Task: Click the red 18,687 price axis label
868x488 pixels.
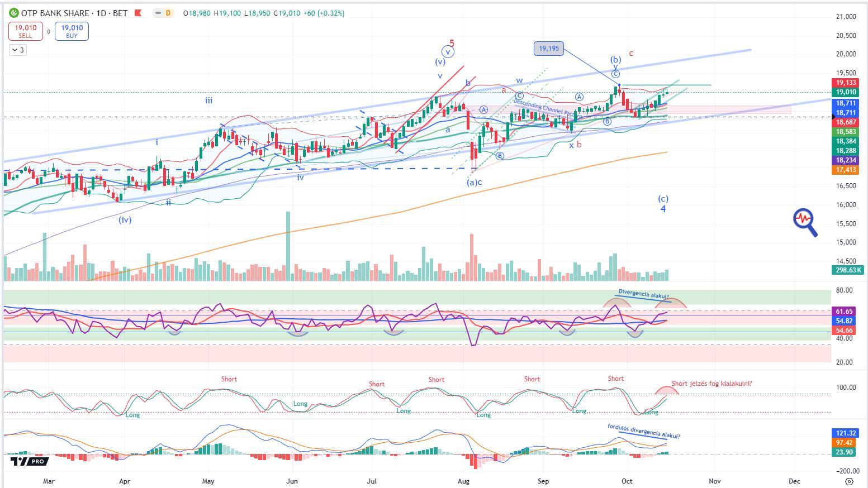Action: [x=846, y=122]
